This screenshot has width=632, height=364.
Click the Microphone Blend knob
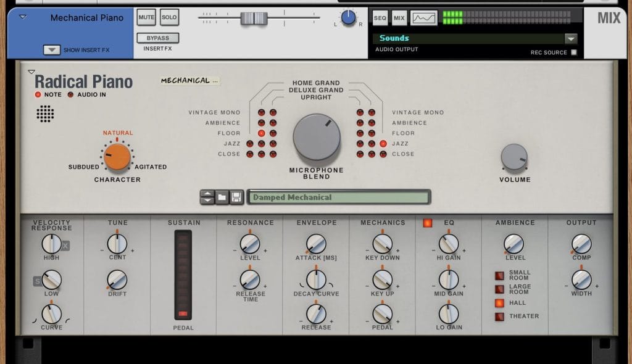[317, 137]
